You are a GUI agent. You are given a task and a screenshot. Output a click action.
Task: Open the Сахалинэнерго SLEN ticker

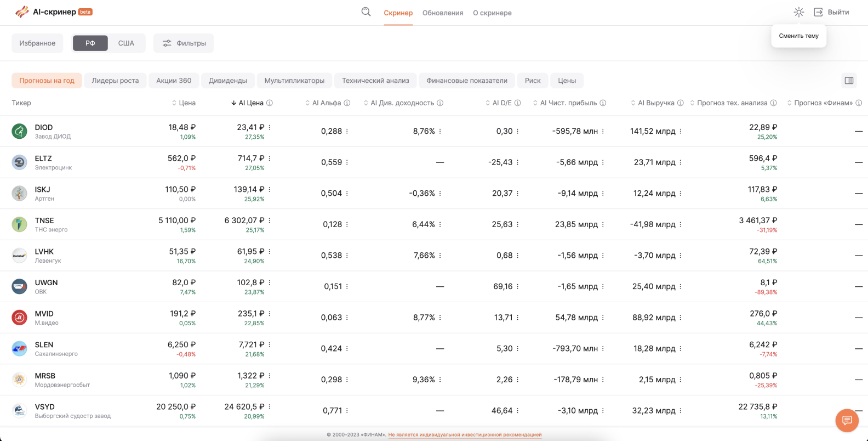pos(56,348)
